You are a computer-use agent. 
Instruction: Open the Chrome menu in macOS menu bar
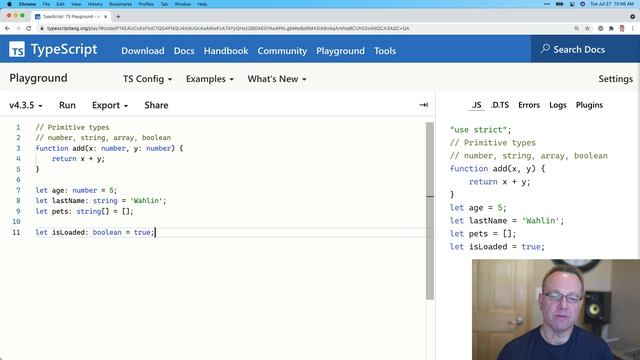pyautogui.click(x=27, y=4)
